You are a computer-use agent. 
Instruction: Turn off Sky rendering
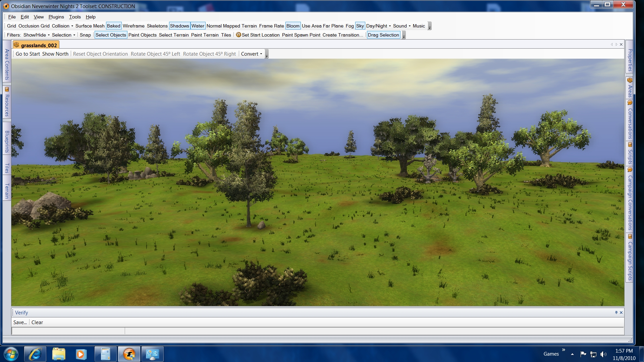[x=360, y=26]
